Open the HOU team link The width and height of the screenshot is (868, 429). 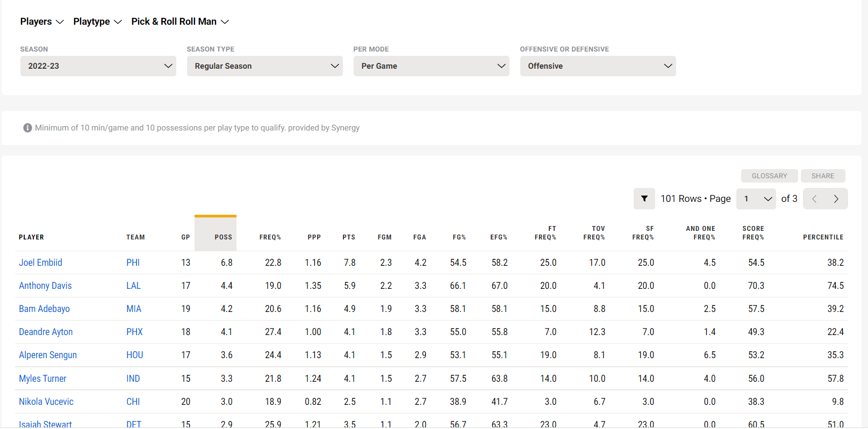click(134, 355)
